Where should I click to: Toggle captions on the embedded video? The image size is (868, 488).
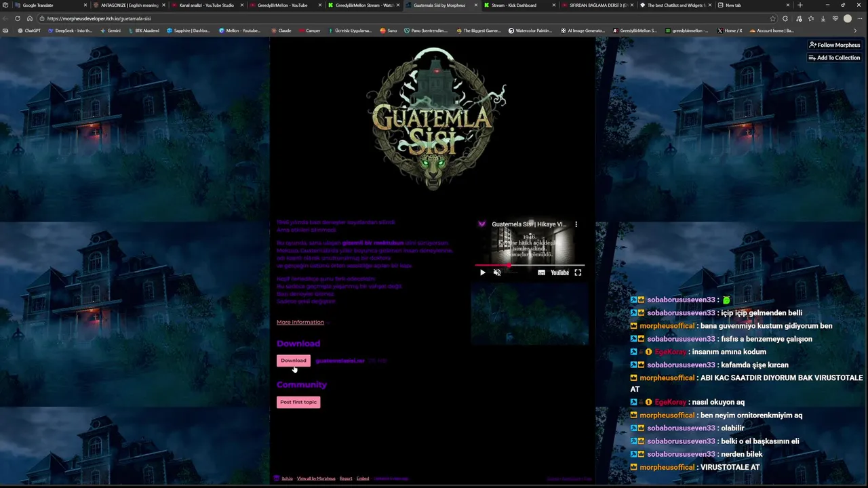click(541, 272)
